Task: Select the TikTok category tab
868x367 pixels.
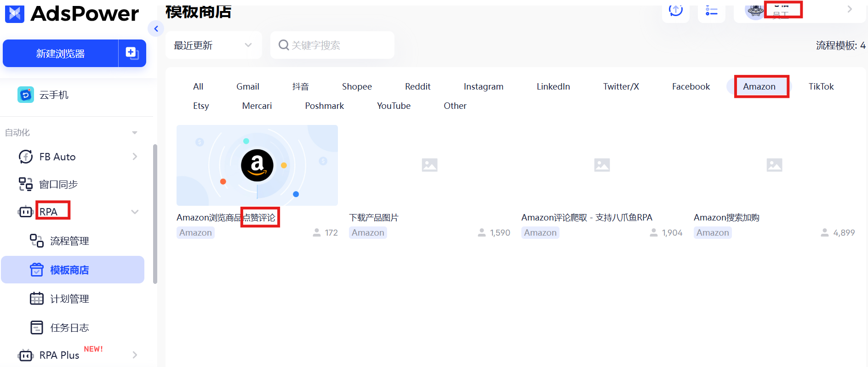Action: click(821, 86)
